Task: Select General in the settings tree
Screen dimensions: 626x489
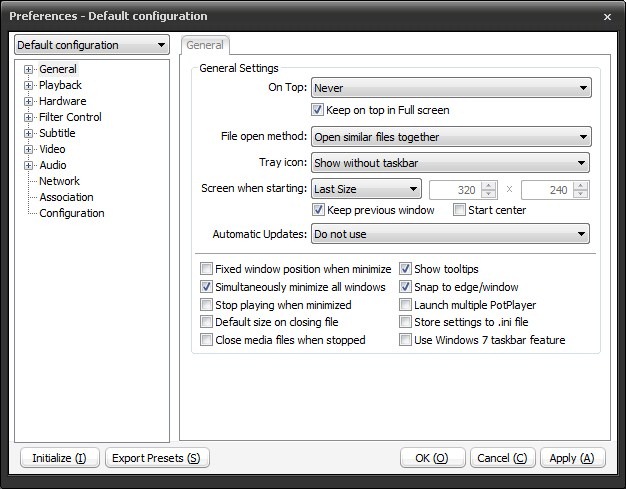Action: tap(58, 69)
